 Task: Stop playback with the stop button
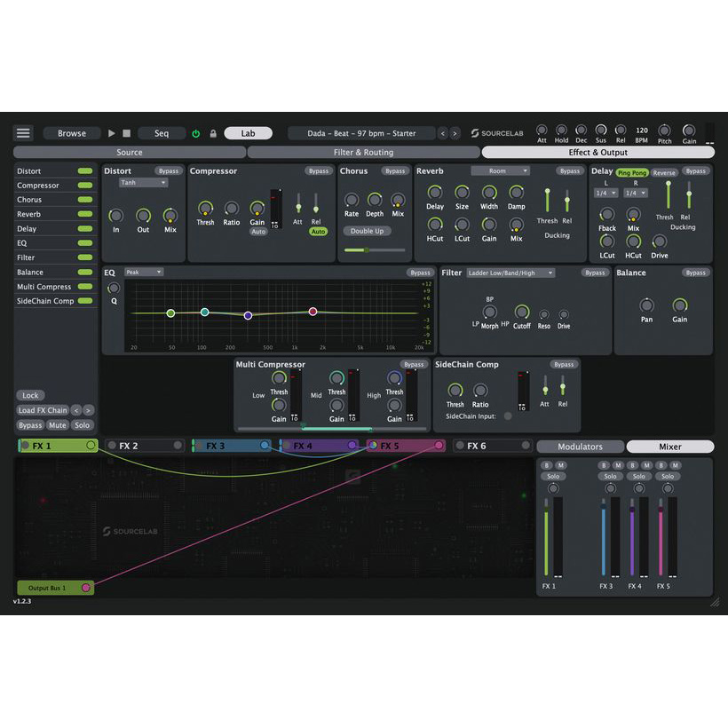(126, 133)
